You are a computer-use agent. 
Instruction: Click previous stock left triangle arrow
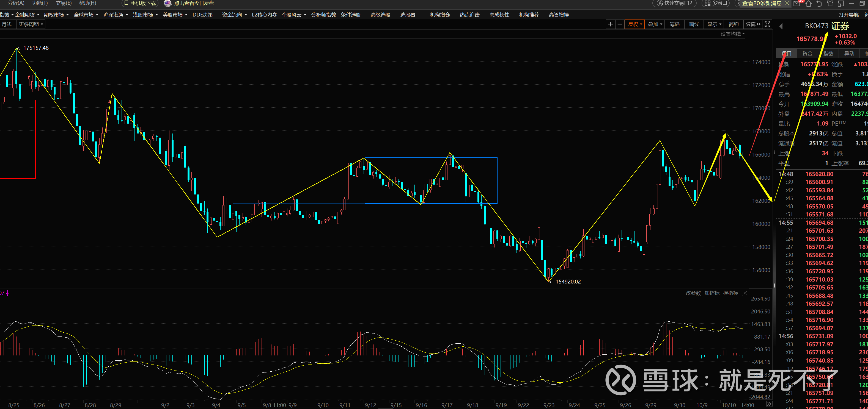781,26
